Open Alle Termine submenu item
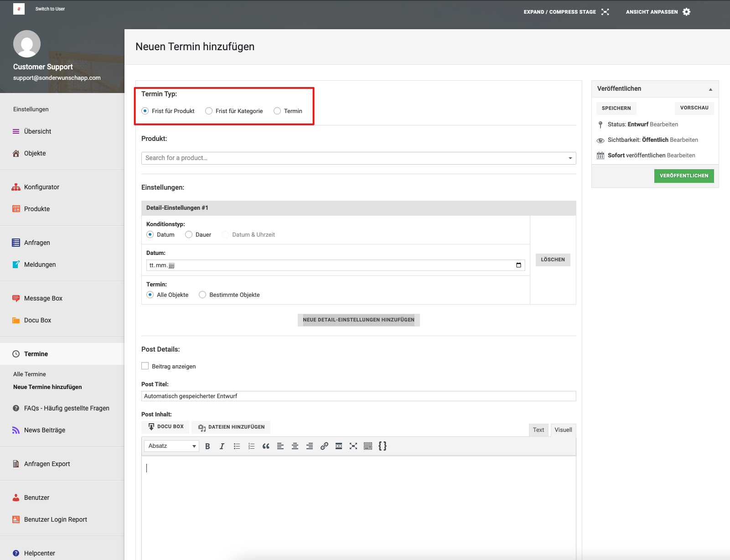The height and width of the screenshot is (560, 730). [x=30, y=374]
